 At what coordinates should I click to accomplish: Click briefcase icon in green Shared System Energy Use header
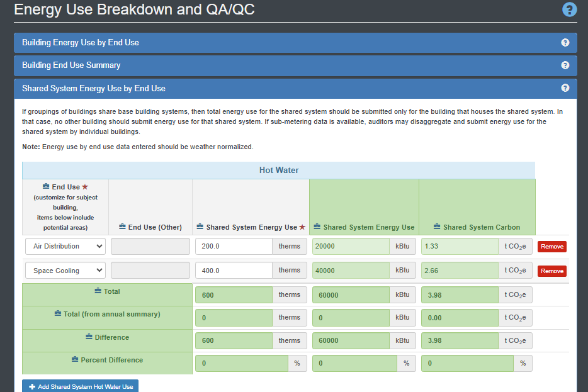[317, 227]
